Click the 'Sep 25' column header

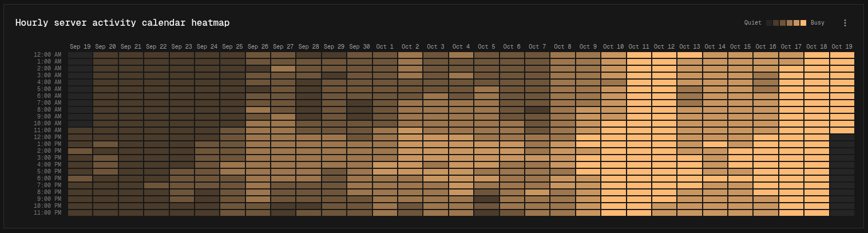pos(232,47)
